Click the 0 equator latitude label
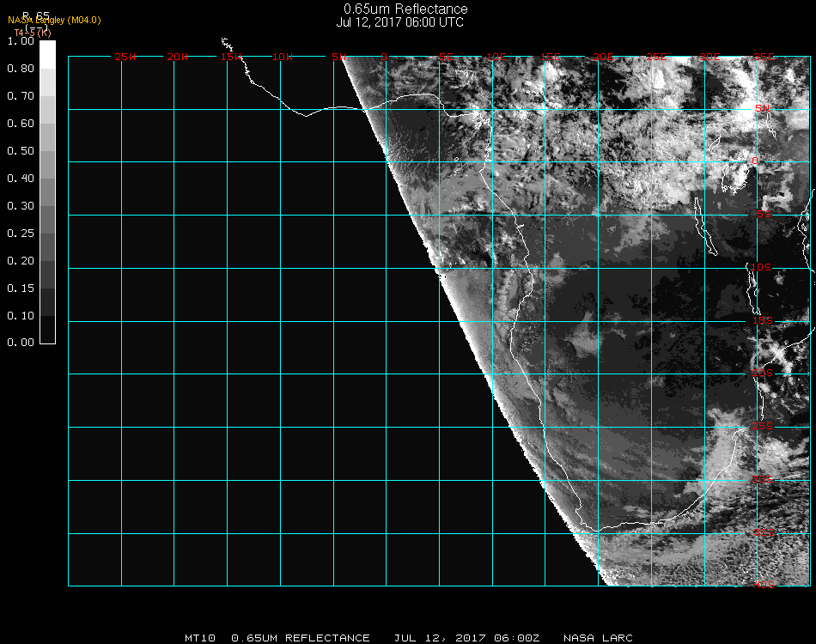This screenshot has width=816, height=644. (755, 161)
